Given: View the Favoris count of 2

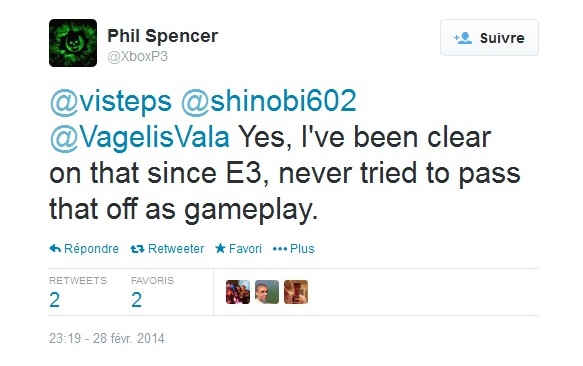Looking at the screenshot, I should pos(136,300).
